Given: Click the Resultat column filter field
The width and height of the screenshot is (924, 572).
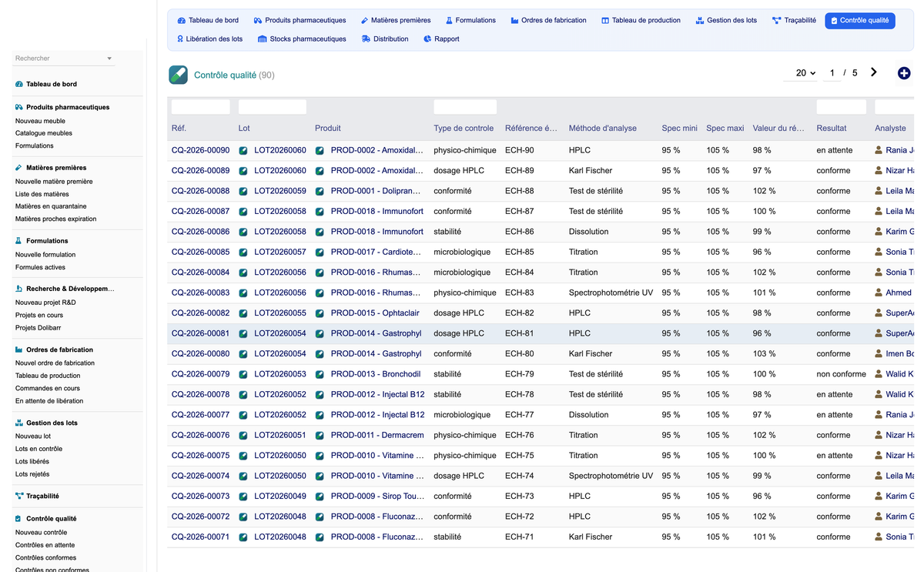Looking at the screenshot, I should click(x=841, y=107).
